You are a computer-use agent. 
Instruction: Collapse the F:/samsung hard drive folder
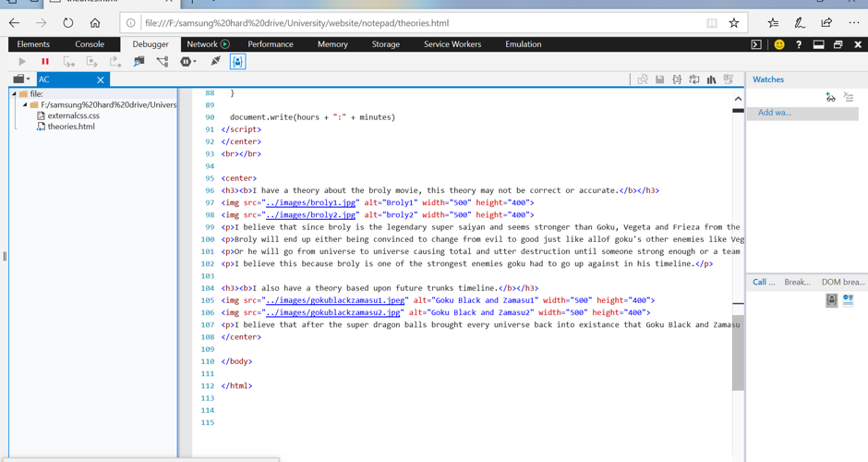pyautogui.click(x=25, y=104)
